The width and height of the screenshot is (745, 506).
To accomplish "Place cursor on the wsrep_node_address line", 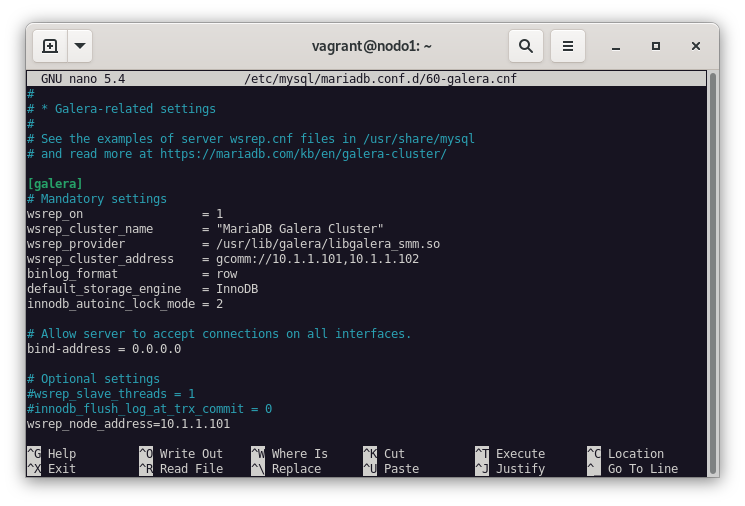I will click(128, 424).
